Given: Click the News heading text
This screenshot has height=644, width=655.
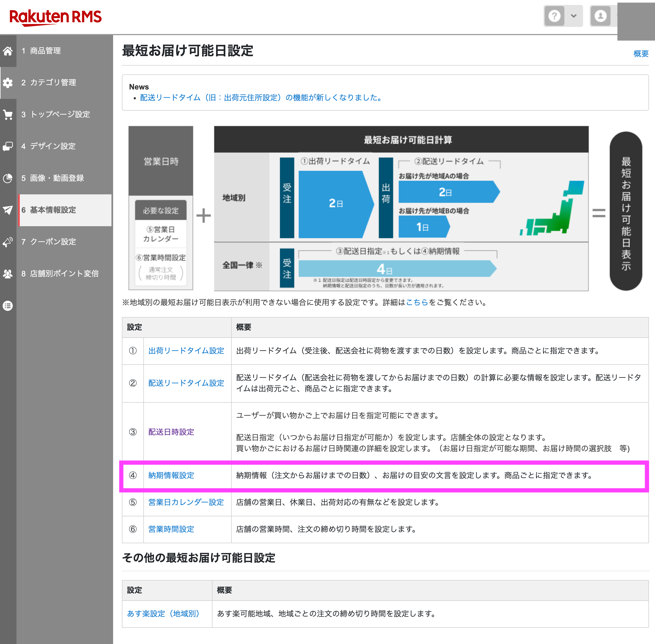Looking at the screenshot, I should pos(139,87).
